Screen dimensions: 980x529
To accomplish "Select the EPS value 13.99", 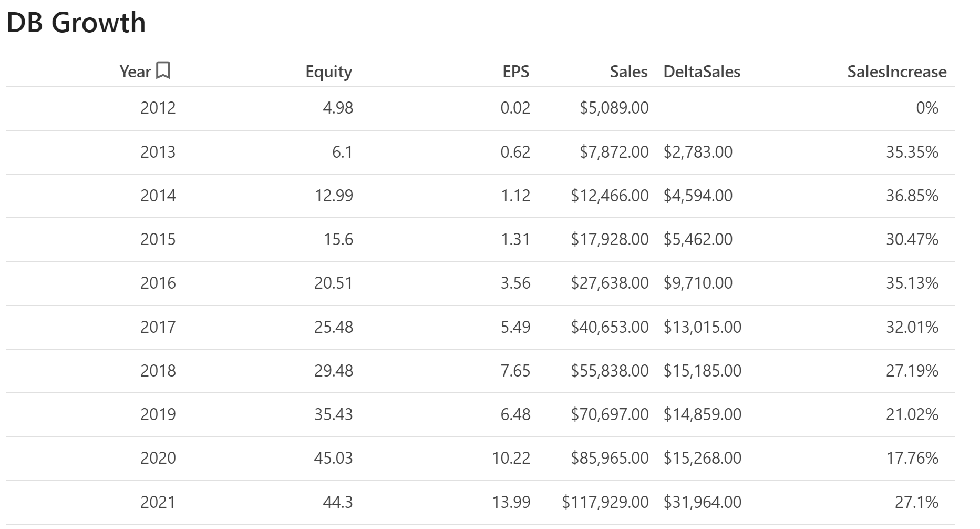I will [511, 502].
